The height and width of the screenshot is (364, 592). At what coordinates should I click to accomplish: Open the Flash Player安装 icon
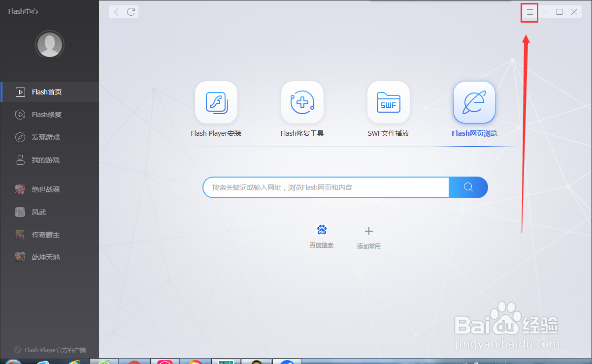tap(216, 102)
